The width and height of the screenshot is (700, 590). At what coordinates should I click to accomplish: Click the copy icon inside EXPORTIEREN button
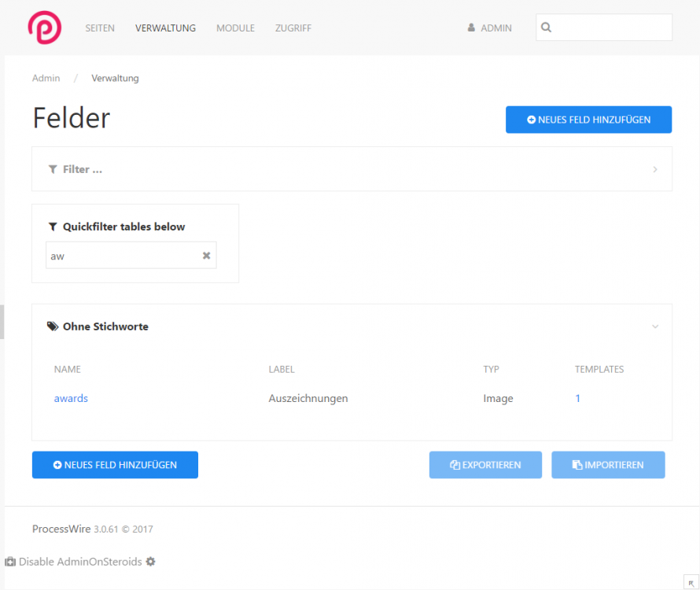point(456,465)
